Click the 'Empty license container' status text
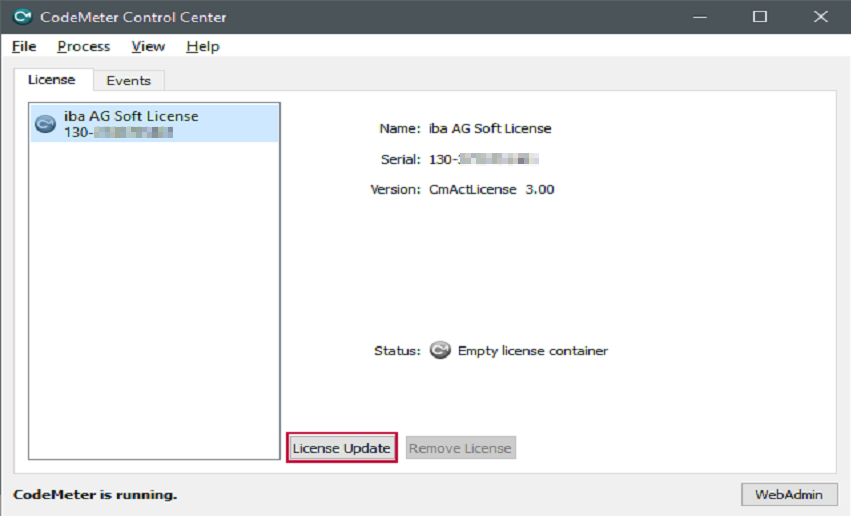Viewport: 851px width, 516px height. (533, 351)
